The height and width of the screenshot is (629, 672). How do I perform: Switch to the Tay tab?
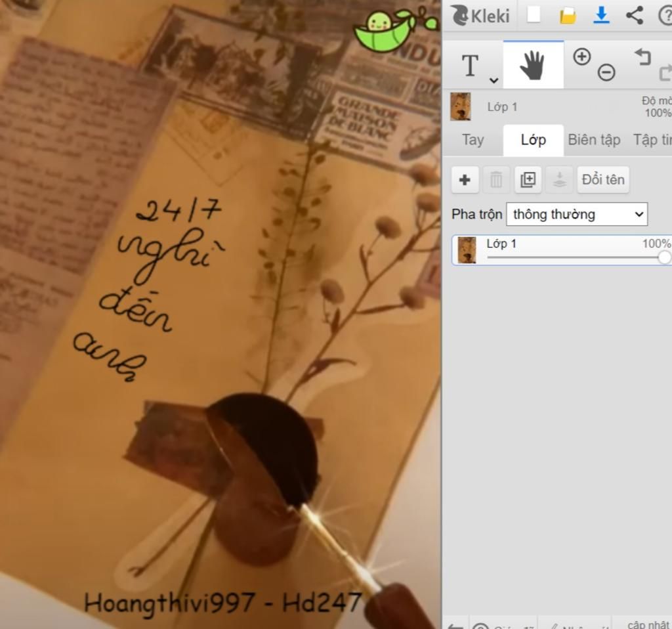472,140
